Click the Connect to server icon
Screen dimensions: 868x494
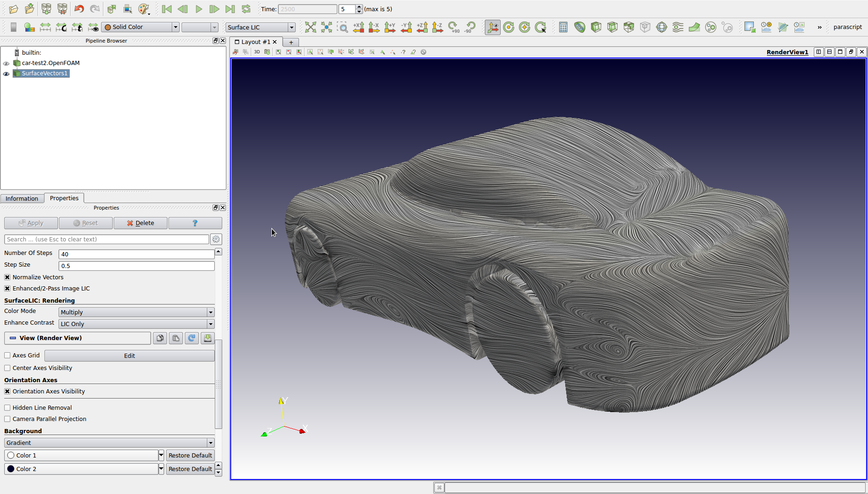(46, 9)
